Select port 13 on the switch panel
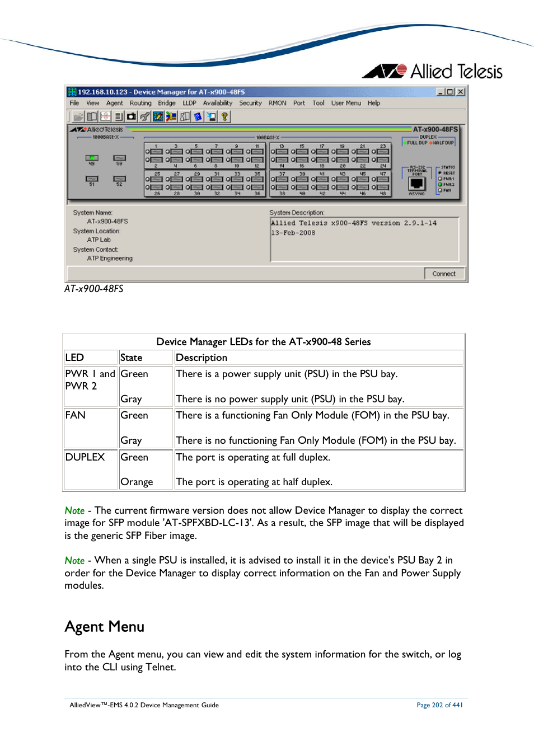This screenshot has width=534, height=756. click(282, 151)
